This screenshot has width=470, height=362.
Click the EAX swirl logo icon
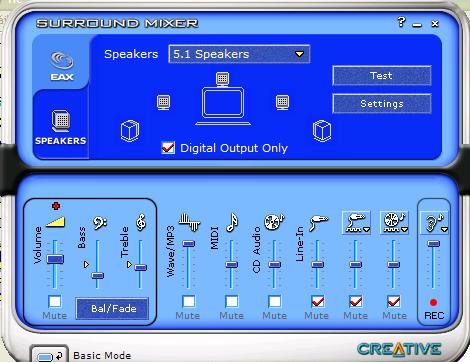(62, 61)
